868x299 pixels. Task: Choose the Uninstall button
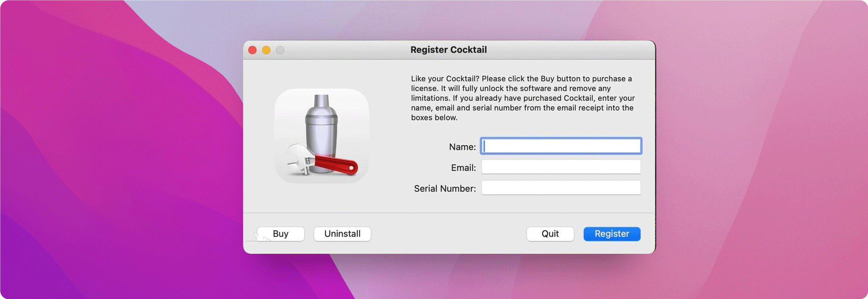coord(342,234)
